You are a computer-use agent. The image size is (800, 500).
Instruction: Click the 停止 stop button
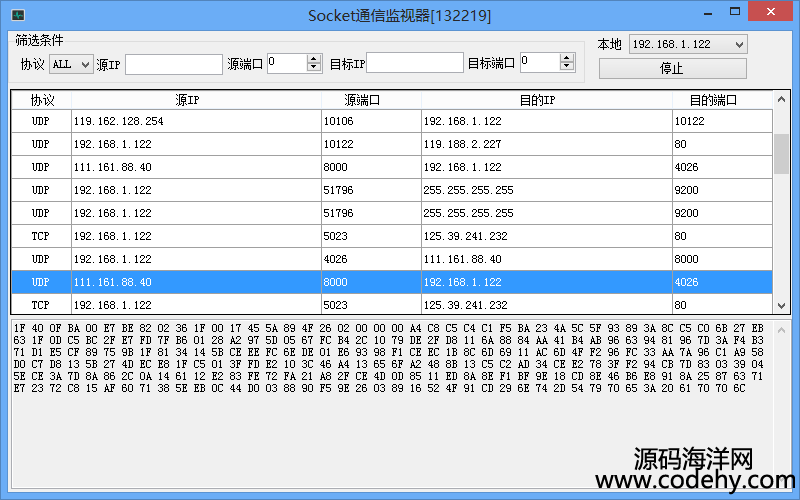tap(672, 68)
